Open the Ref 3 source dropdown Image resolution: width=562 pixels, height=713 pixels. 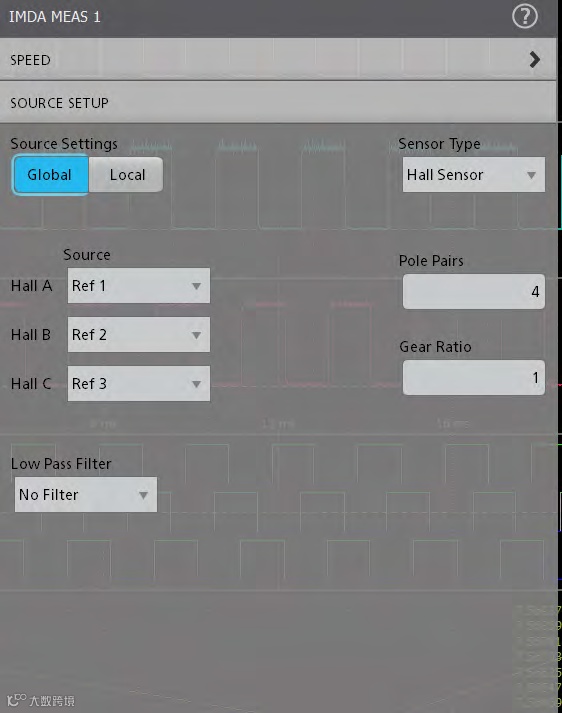tap(139, 383)
